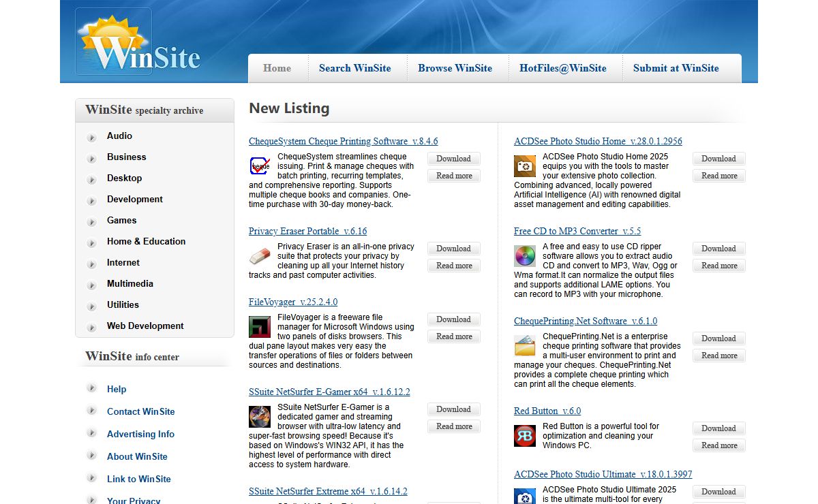Viewport: 818px width, 504px height.
Task: Click the SSuite NetSurfer E-Gamer icon
Action: 260,416
